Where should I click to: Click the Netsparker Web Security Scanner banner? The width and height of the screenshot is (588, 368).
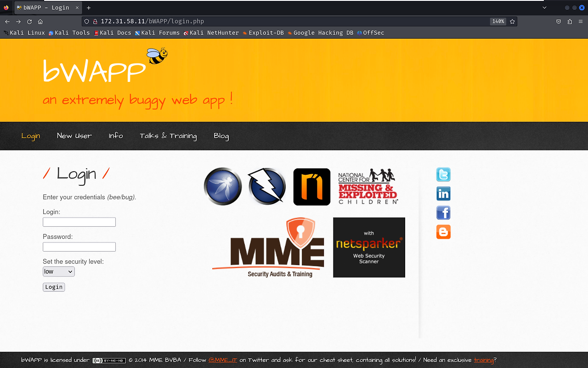coord(369,247)
